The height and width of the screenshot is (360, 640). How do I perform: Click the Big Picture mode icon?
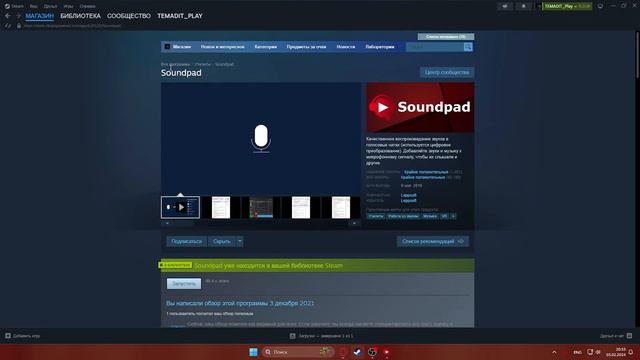pos(600,6)
